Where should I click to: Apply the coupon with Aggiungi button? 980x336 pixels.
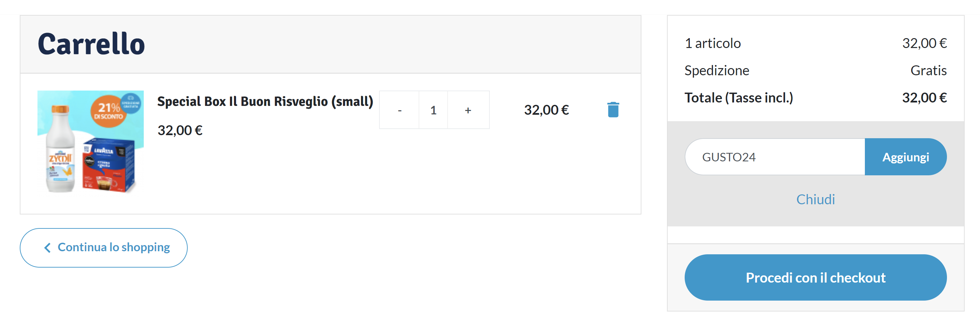905,157
